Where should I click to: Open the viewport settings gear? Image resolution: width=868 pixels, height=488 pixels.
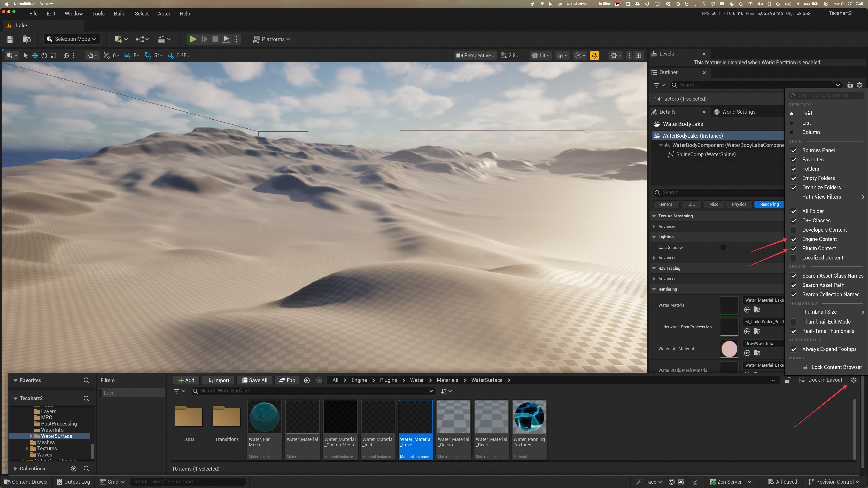(x=616, y=56)
